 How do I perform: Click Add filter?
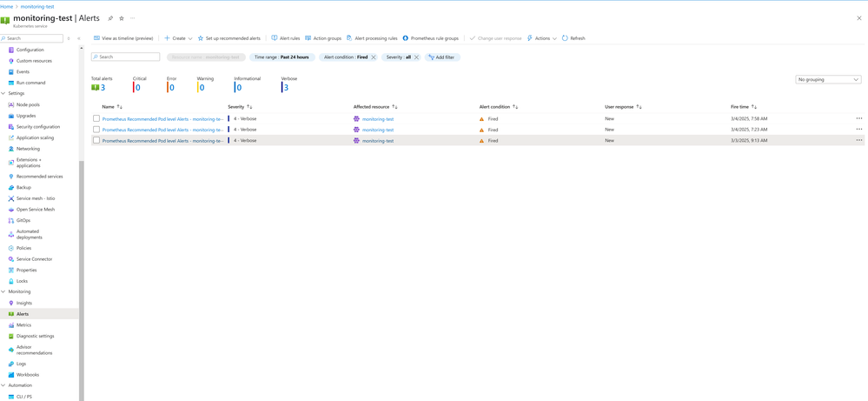(442, 57)
